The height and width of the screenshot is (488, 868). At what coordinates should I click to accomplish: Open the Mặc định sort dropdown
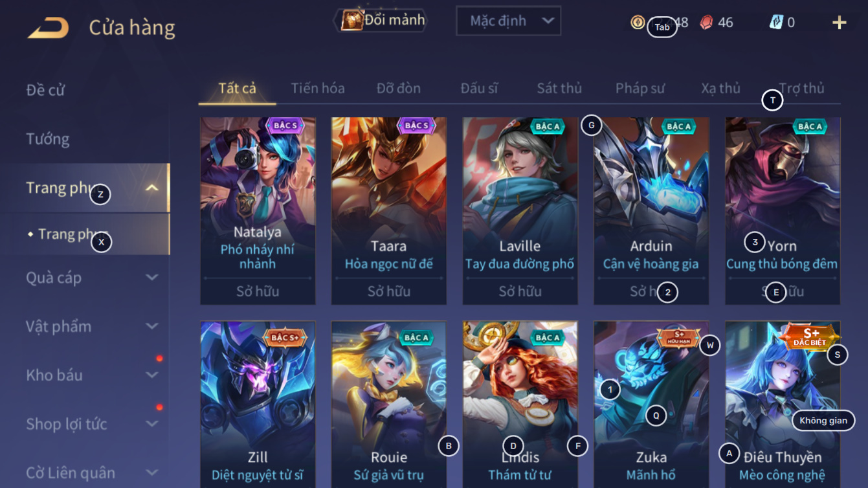coord(508,21)
